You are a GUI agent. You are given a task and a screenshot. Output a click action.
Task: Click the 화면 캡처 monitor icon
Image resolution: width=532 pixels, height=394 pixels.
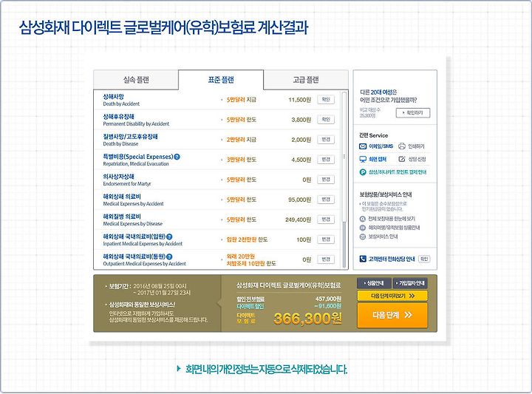point(363,159)
